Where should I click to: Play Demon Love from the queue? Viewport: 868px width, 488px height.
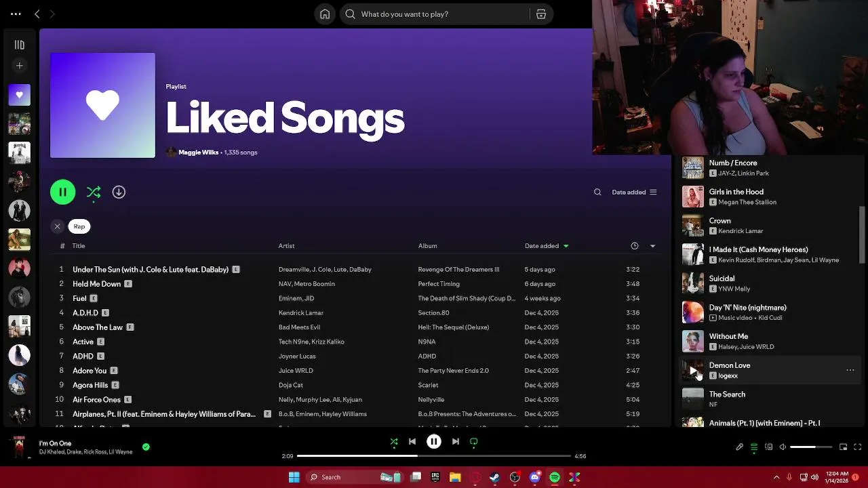692,371
